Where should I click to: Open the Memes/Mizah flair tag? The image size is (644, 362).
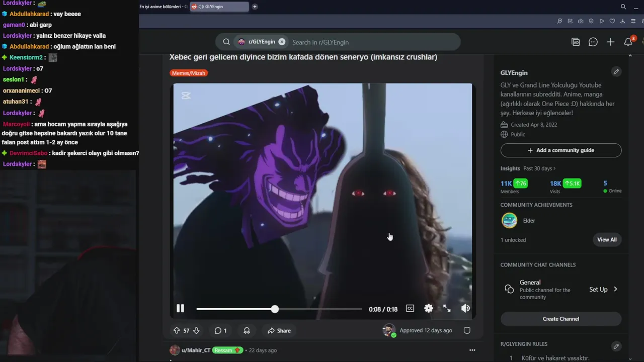189,73
